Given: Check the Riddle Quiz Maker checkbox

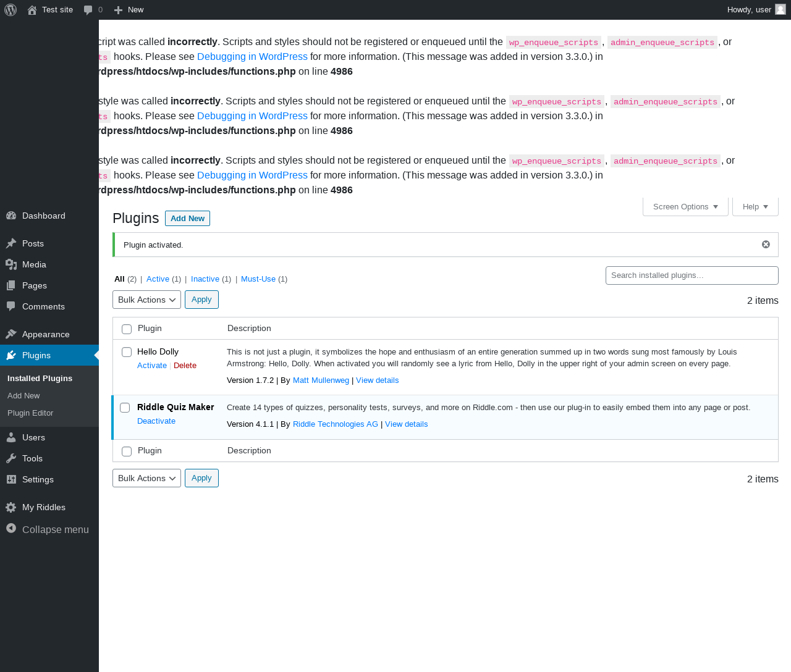Looking at the screenshot, I should click(125, 408).
